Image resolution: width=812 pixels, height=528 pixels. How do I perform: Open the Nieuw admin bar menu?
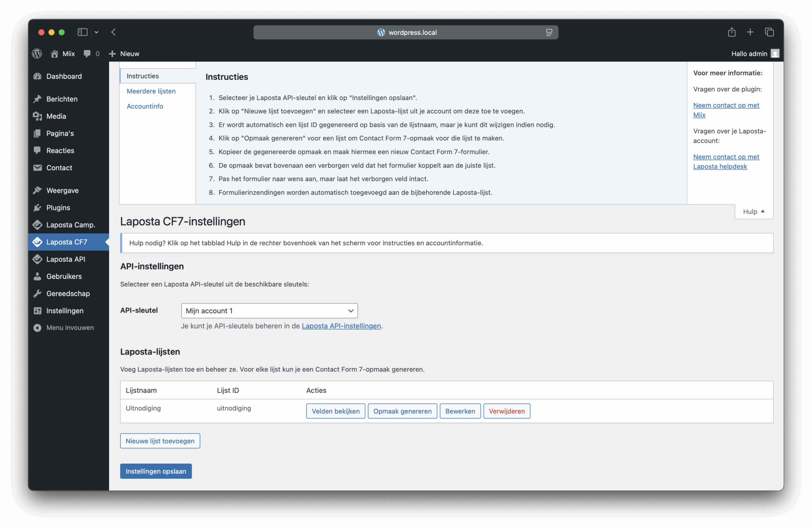pyautogui.click(x=124, y=54)
